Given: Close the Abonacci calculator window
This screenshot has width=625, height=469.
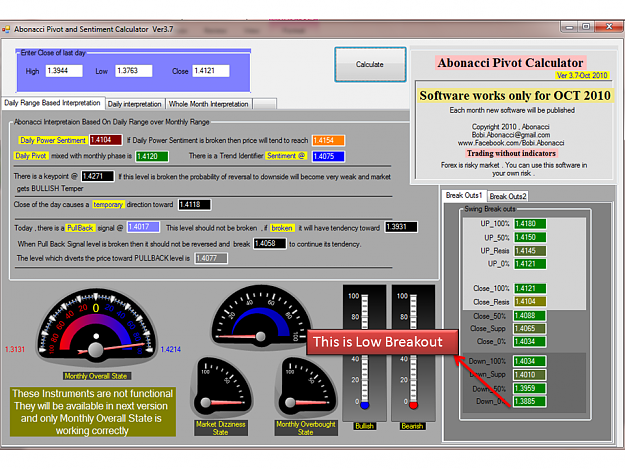Looking at the screenshot, I should click(x=609, y=27).
